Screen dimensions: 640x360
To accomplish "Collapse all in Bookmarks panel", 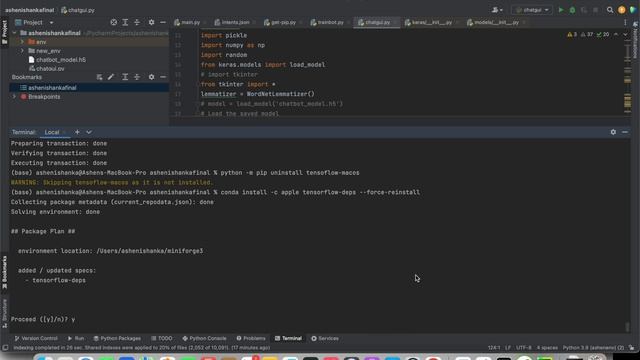I will pos(137,77).
